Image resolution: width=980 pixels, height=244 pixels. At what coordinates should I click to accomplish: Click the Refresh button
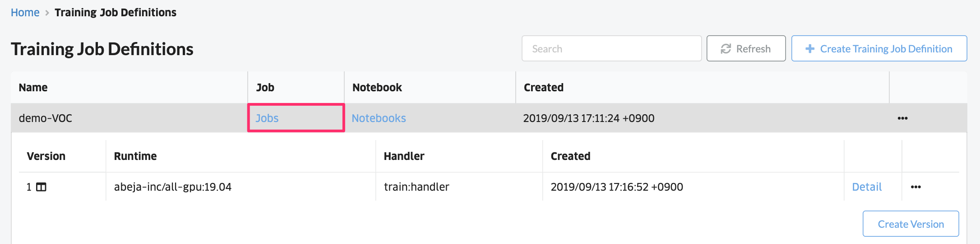pos(746,48)
